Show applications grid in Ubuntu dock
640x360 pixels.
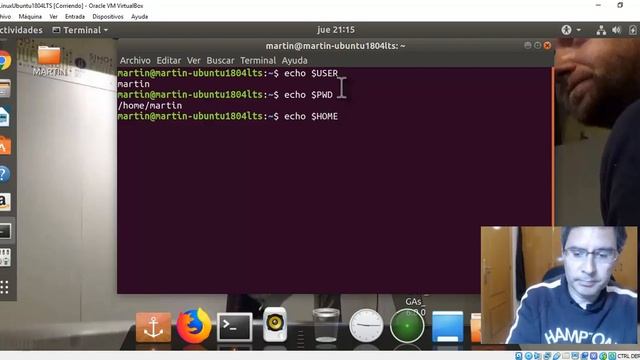point(4,287)
